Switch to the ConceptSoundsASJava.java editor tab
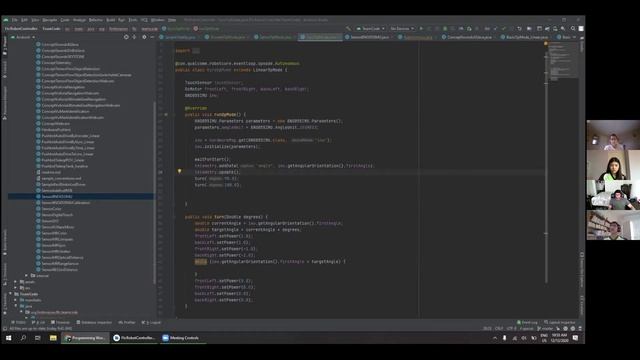 tap(469, 37)
